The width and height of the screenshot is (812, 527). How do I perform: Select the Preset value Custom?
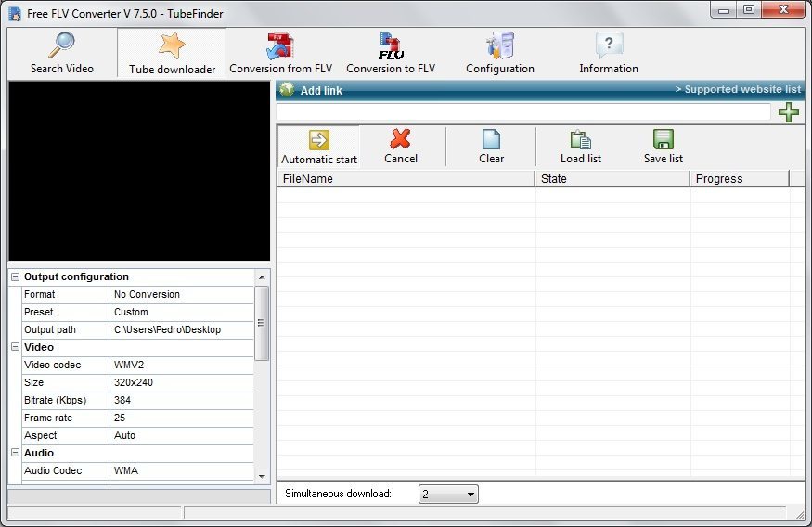click(x=182, y=312)
